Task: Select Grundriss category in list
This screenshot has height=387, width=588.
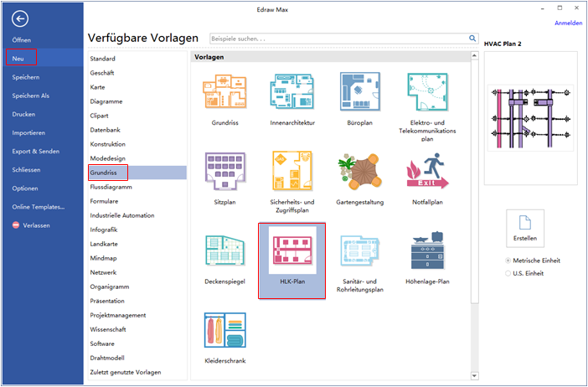Action: [x=103, y=173]
